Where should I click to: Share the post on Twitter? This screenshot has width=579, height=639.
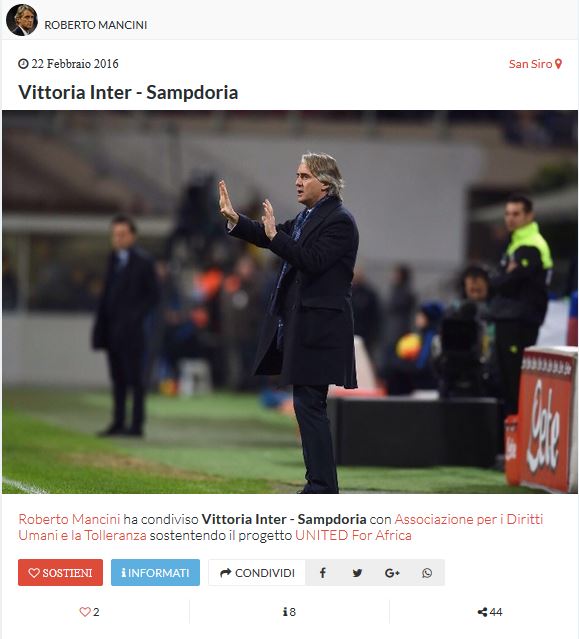coord(357,573)
